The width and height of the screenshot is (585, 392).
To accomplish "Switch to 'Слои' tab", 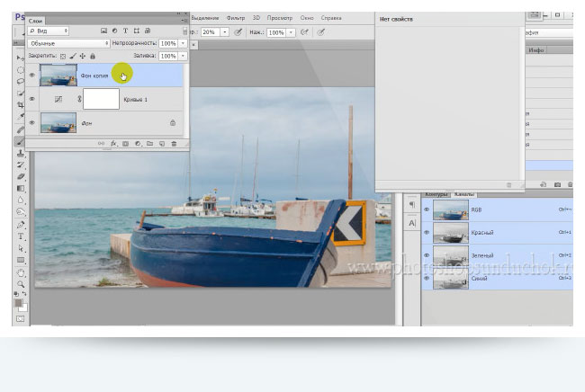I will tap(35, 21).
